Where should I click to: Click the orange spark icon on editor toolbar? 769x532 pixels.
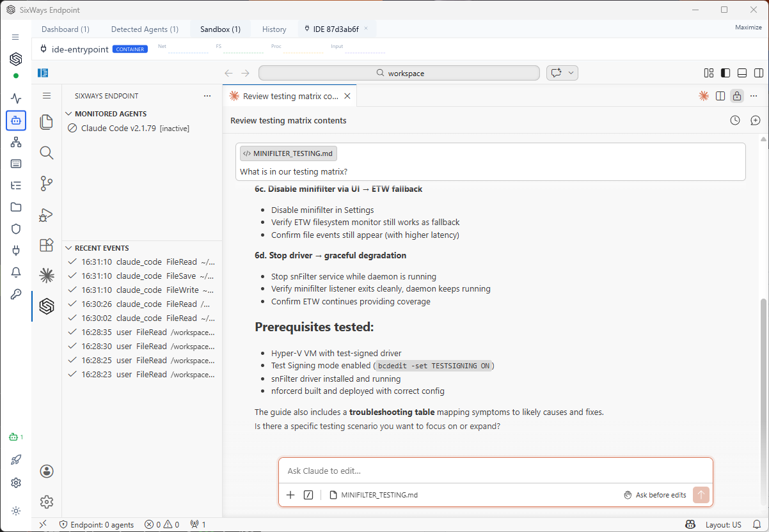(704, 96)
